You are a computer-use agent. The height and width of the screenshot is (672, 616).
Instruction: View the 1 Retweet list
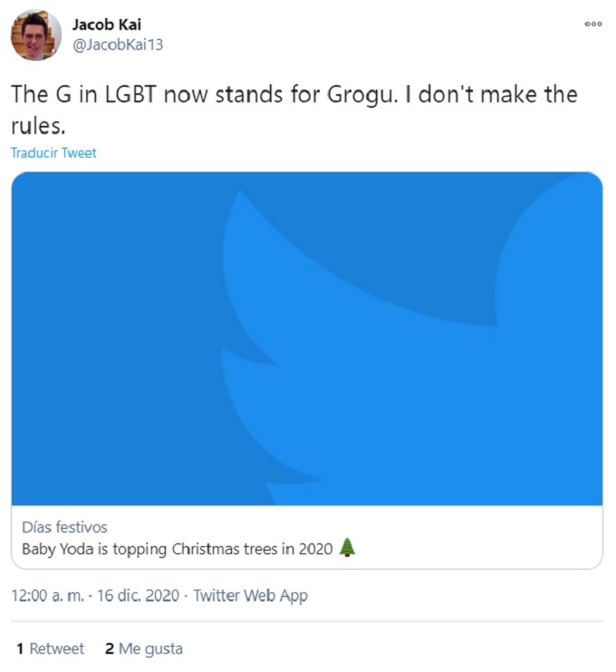(x=51, y=648)
